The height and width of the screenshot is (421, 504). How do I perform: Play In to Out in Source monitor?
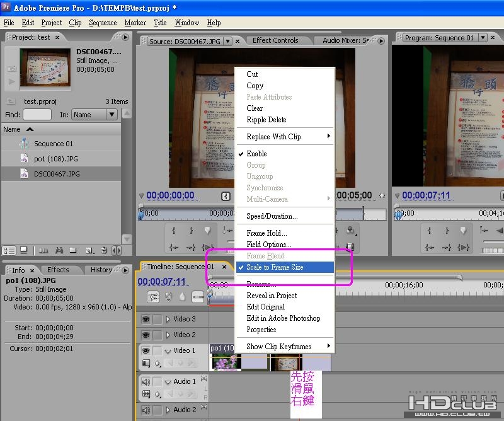tap(207, 247)
